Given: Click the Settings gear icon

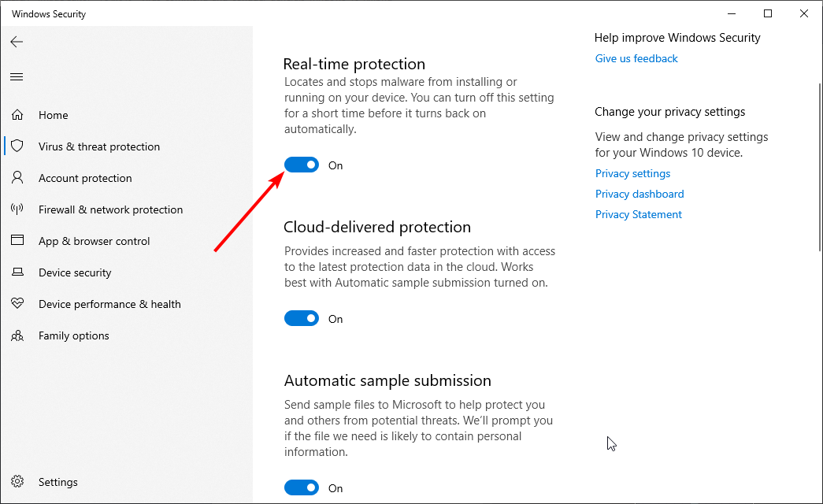Looking at the screenshot, I should (17, 482).
